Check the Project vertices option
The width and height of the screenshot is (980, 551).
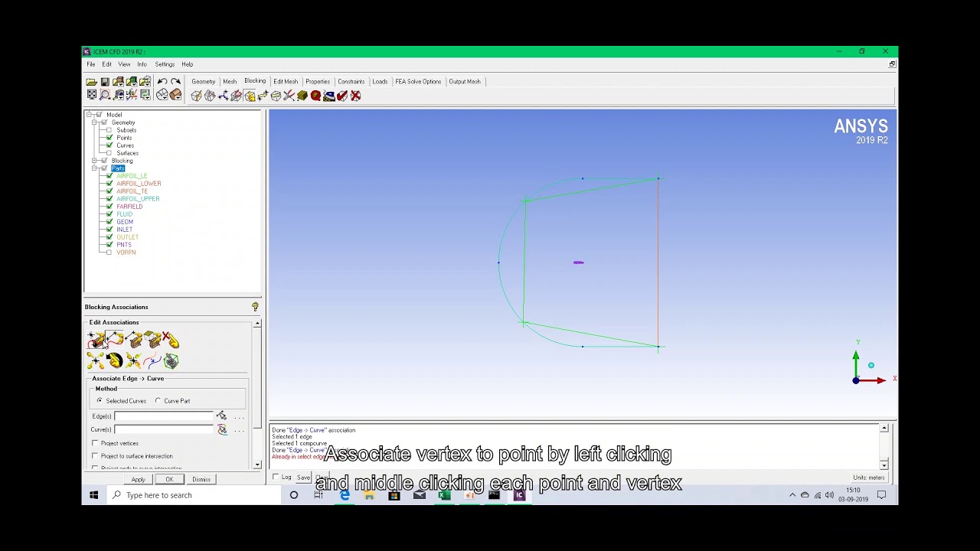coord(95,443)
